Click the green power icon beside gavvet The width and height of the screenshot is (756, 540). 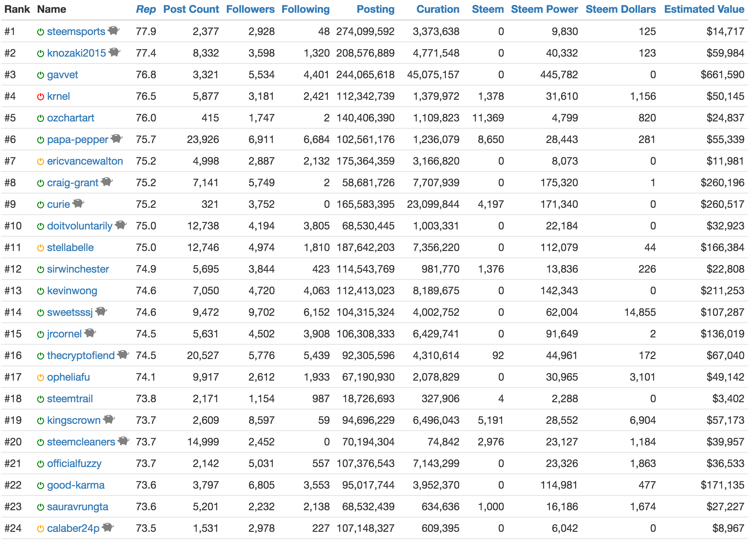click(41, 75)
